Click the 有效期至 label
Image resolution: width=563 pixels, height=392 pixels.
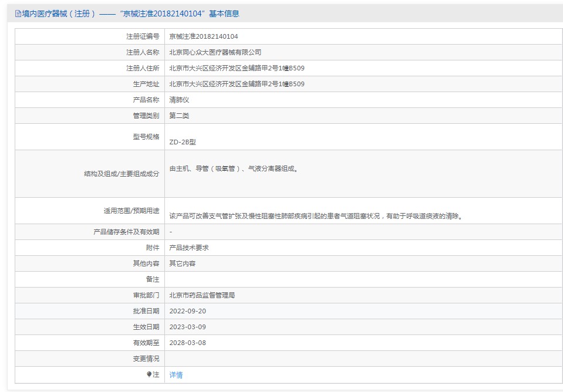pos(146,343)
